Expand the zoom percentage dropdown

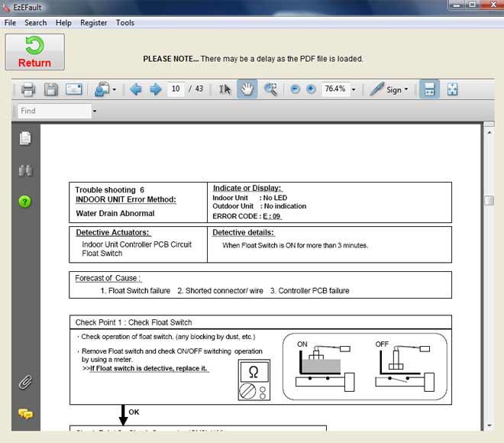click(x=353, y=89)
